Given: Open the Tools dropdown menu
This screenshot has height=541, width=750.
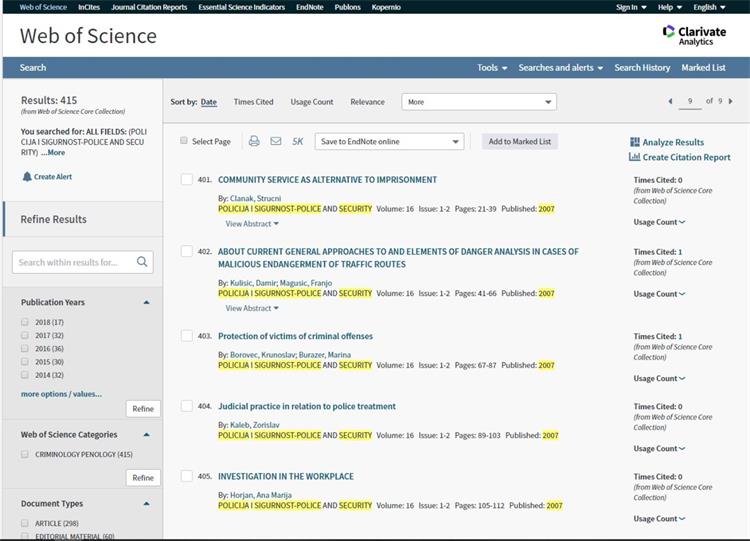Looking at the screenshot, I should point(492,67).
